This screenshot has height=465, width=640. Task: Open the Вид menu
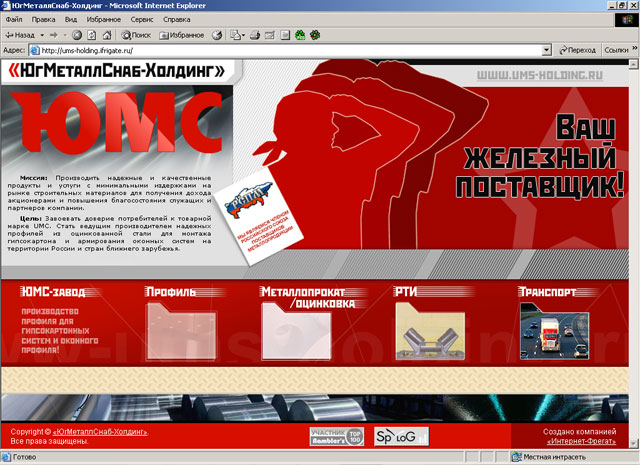[x=71, y=19]
